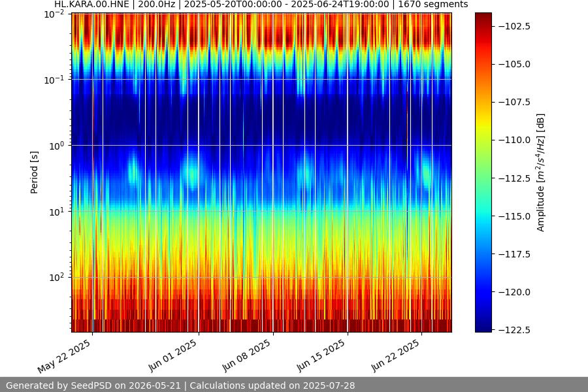Click the 'Jun 08 2025' date label
The height and width of the screenshot is (392, 588).
coord(246,355)
